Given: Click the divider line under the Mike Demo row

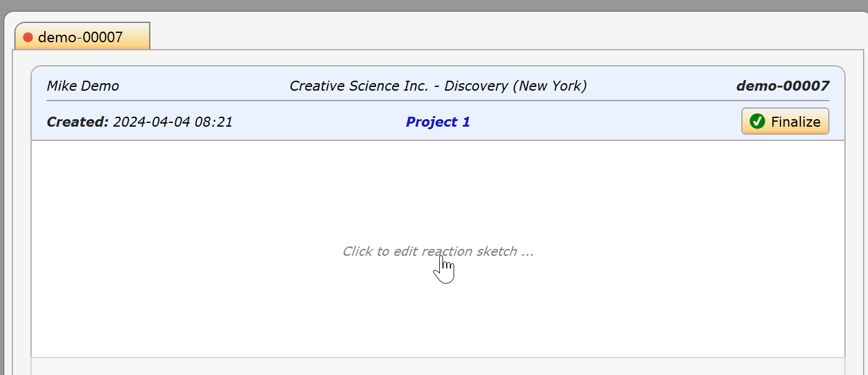Looking at the screenshot, I should 438,100.
